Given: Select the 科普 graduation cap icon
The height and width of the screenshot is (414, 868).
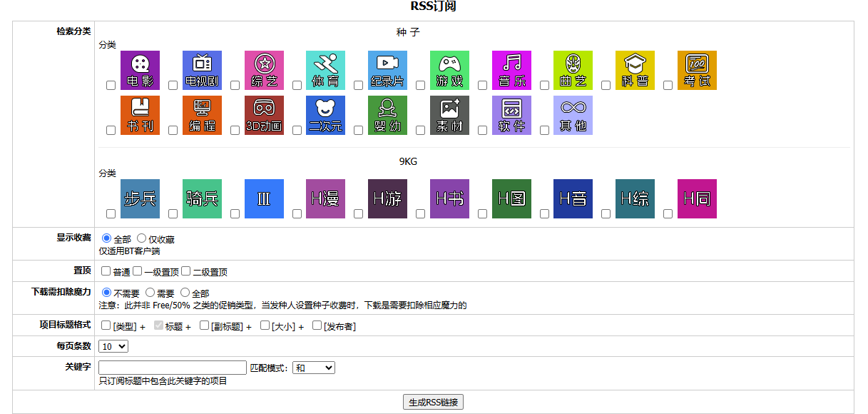Looking at the screenshot, I should [x=635, y=70].
